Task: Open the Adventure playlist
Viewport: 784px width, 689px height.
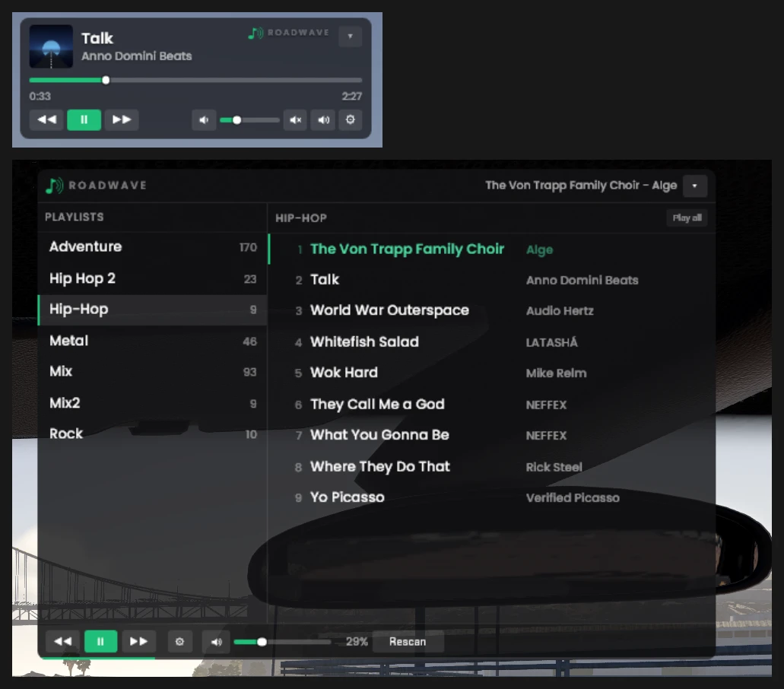Action: [153, 247]
